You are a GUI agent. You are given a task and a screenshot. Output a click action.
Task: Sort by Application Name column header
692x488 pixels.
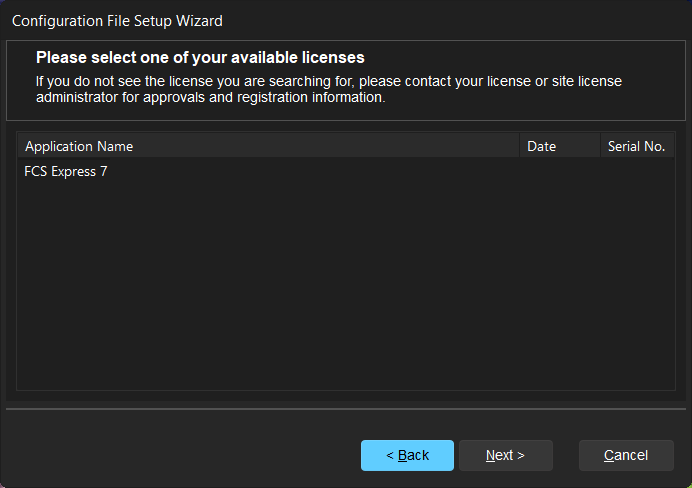pyautogui.click(x=79, y=146)
